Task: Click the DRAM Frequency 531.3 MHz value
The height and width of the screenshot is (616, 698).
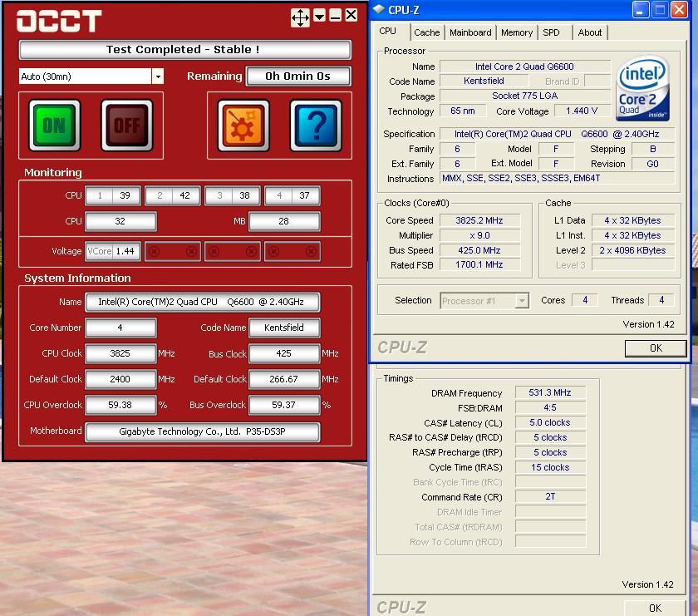Action: pos(550,392)
